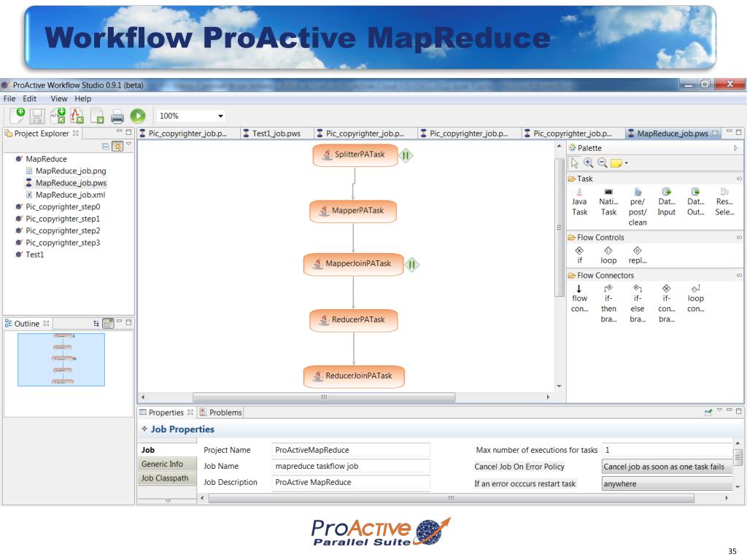
Task: Collapse the Task palette drawer
Action: [x=739, y=179]
